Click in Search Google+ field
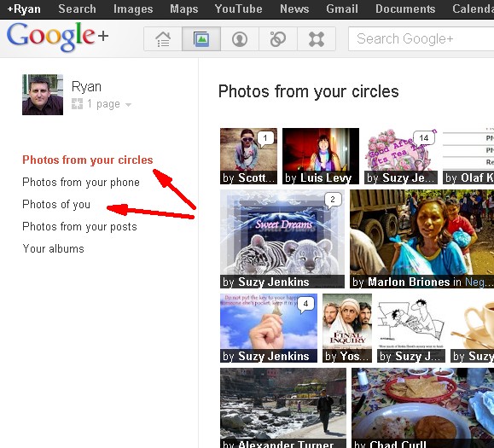 click(421, 38)
